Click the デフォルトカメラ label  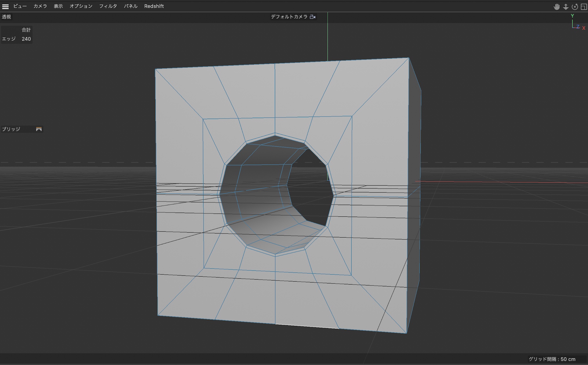pyautogui.click(x=289, y=17)
